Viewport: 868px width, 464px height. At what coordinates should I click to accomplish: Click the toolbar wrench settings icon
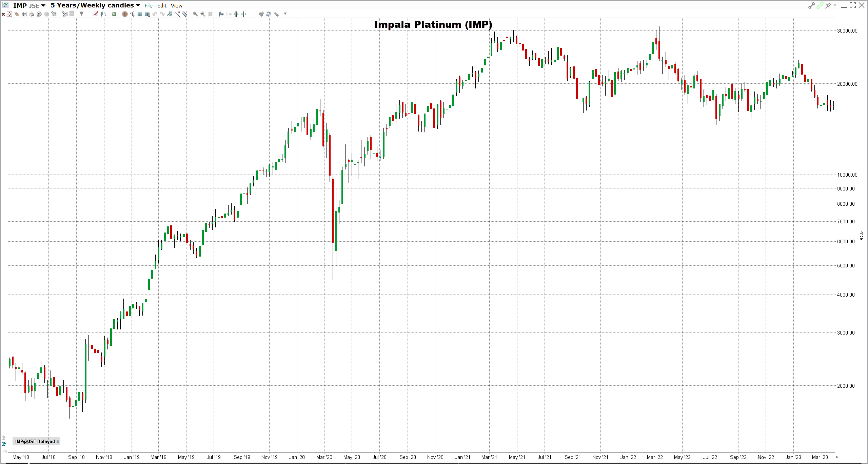[276, 14]
